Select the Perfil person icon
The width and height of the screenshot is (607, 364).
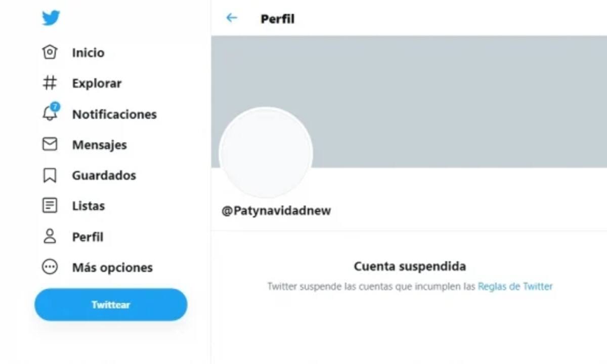click(50, 237)
